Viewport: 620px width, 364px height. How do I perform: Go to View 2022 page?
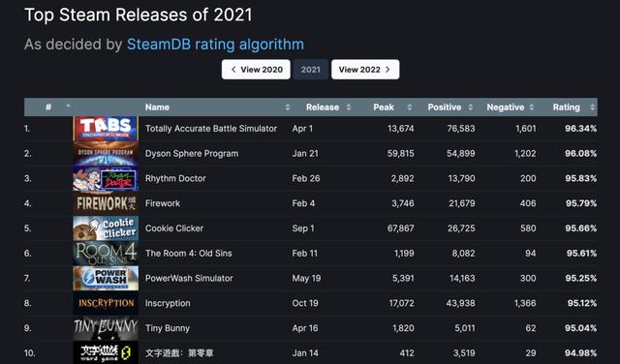click(x=365, y=70)
